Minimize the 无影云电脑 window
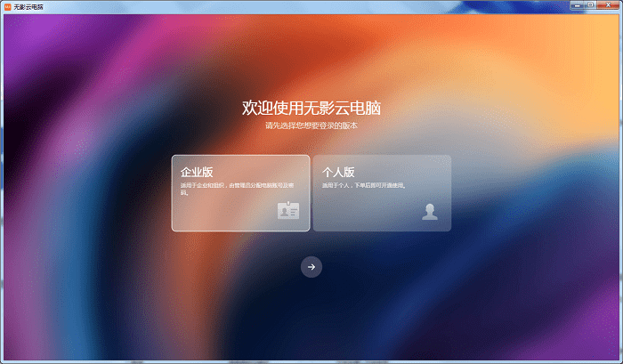 pos(577,5)
